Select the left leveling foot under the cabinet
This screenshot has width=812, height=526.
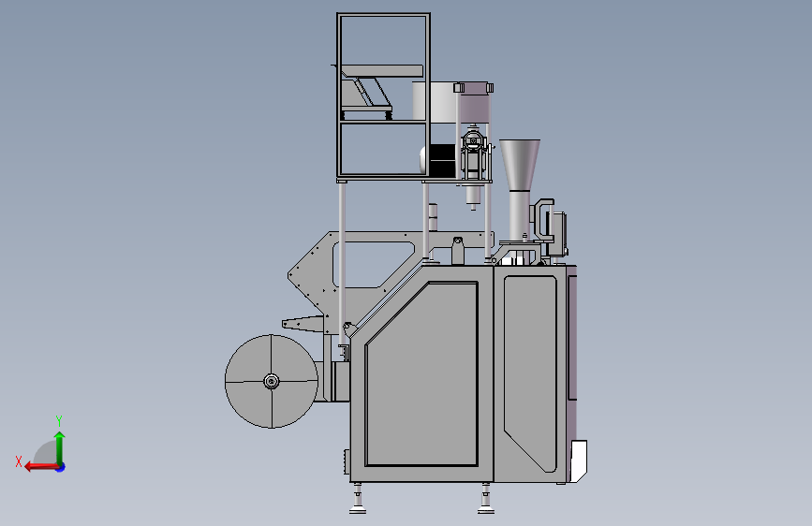pos(358,499)
